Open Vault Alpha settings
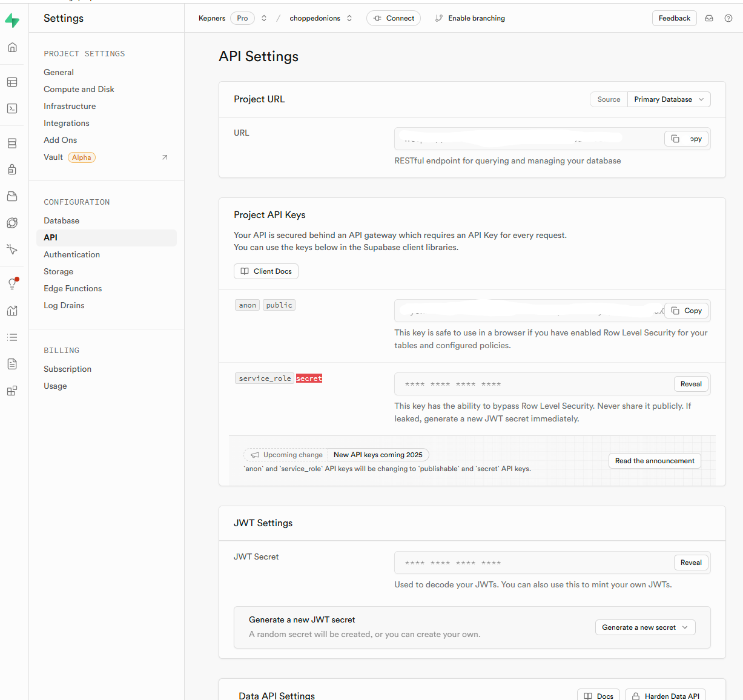 (70, 157)
